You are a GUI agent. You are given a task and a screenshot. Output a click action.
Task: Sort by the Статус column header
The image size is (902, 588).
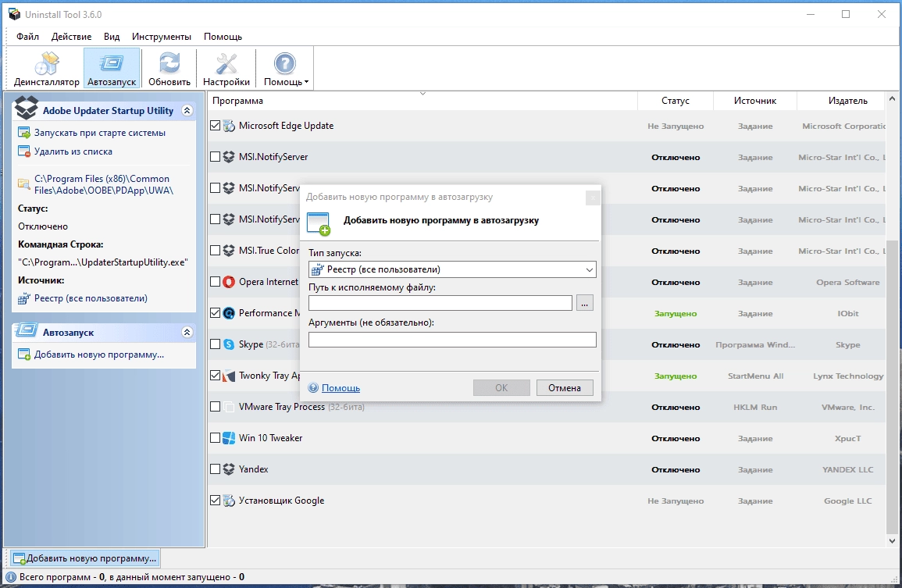[676, 101]
